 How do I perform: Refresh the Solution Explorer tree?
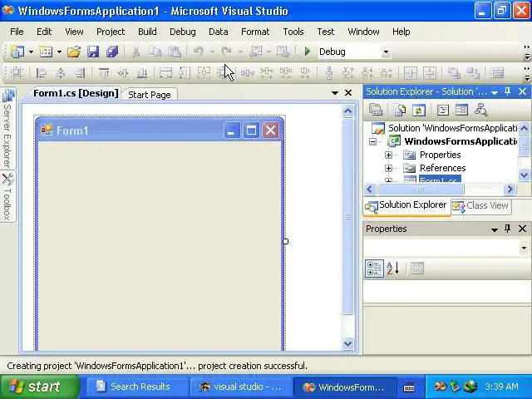(x=419, y=110)
